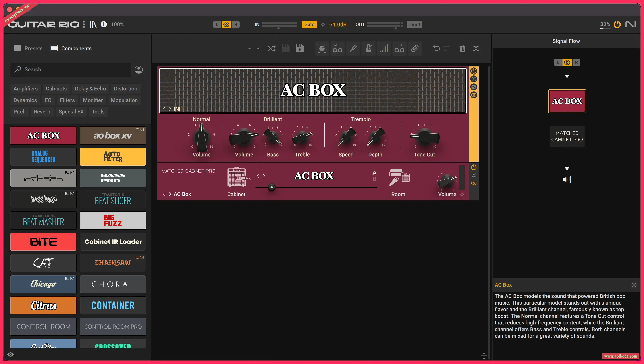This screenshot has width=644, height=364.
Task: Delete rack contents with trash icon
Action: tap(462, 48)
